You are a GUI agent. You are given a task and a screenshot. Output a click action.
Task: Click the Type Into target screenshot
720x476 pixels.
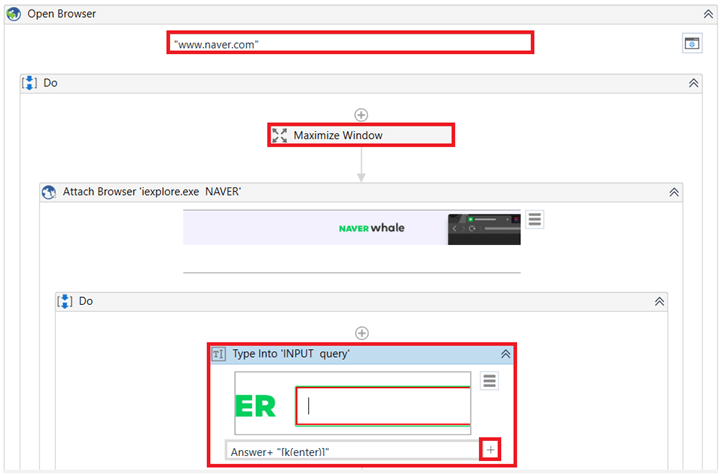353,403
